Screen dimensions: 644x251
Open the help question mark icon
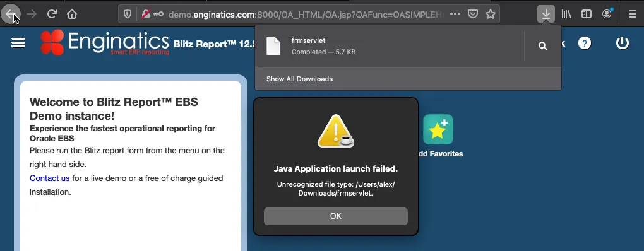585,43
